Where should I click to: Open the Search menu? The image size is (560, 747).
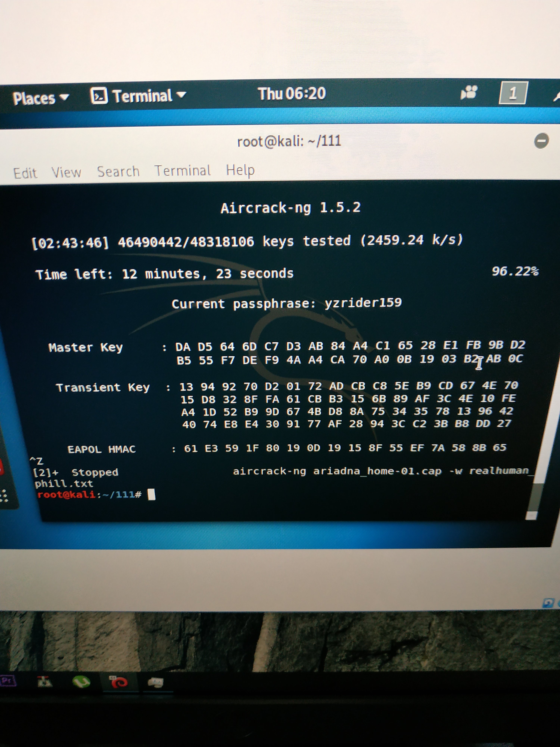click(x=118, y=172)
